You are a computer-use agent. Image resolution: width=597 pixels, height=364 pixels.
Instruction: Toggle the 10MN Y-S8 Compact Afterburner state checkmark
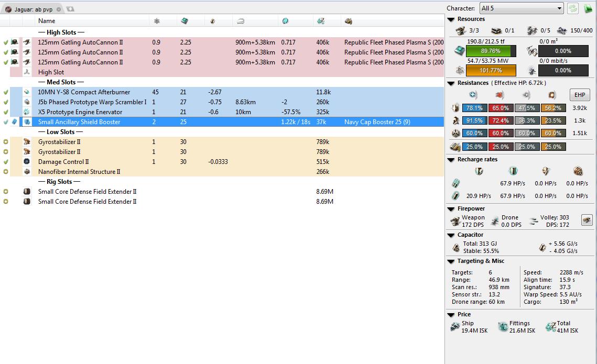(x=6, y=92)
